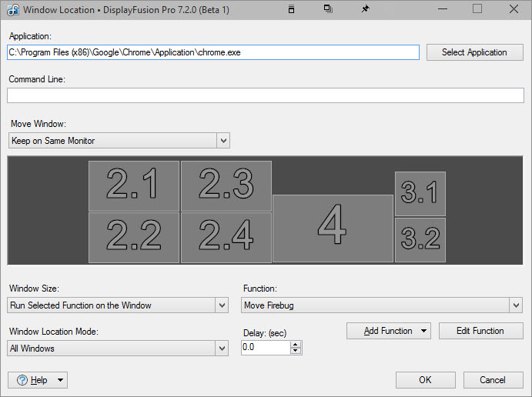Pick monitor split 3.2 in layout
The image size is (532, 397).
(420, 240)
